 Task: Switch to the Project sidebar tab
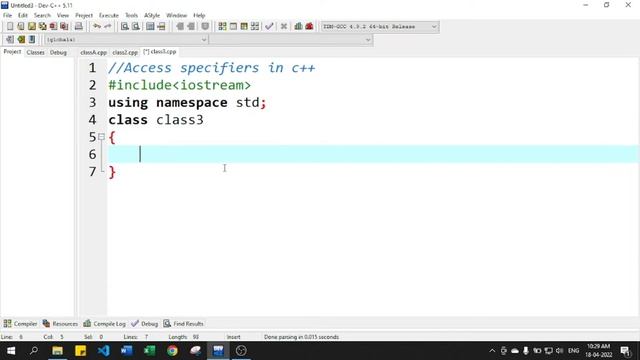[x=12, y=52]
